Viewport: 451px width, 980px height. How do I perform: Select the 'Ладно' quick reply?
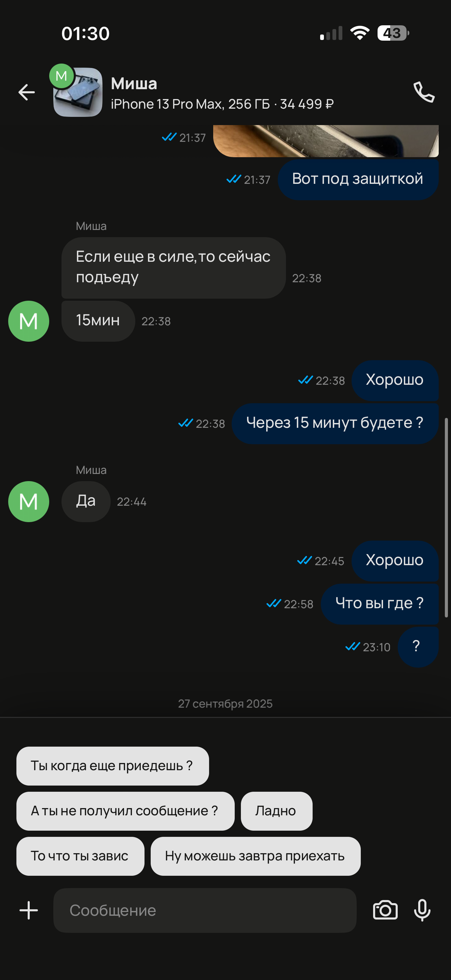click(x=276, y=811)
